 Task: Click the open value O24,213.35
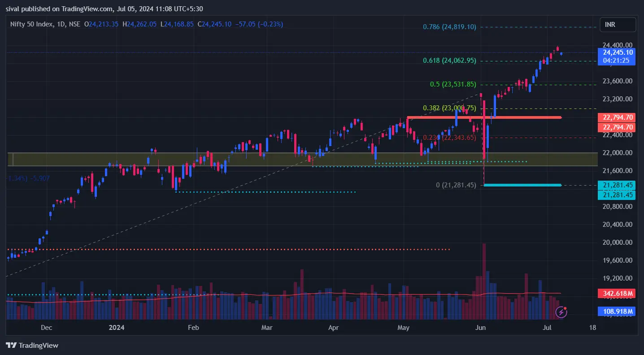101,24
